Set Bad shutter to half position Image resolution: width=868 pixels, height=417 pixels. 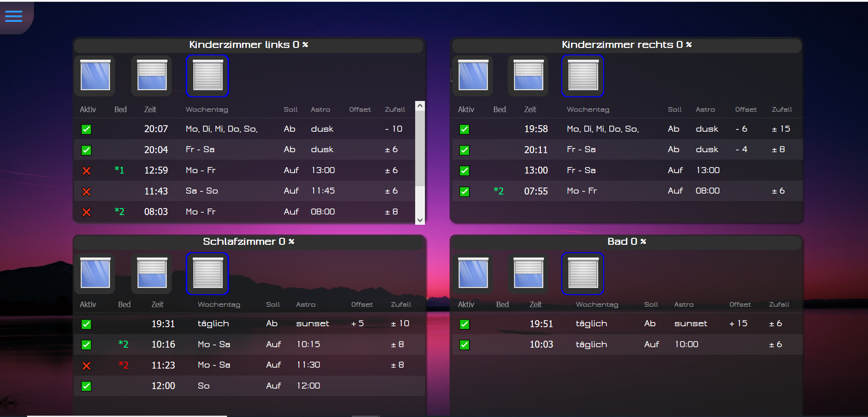528,273
